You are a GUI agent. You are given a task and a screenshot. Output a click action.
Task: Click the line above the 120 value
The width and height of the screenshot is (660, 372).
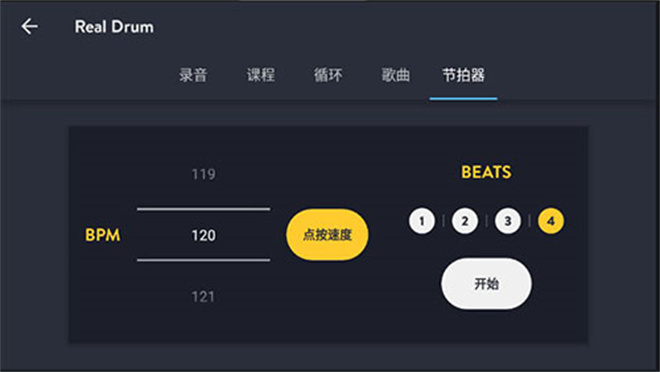pyautogui.click(x=204, y=209)
